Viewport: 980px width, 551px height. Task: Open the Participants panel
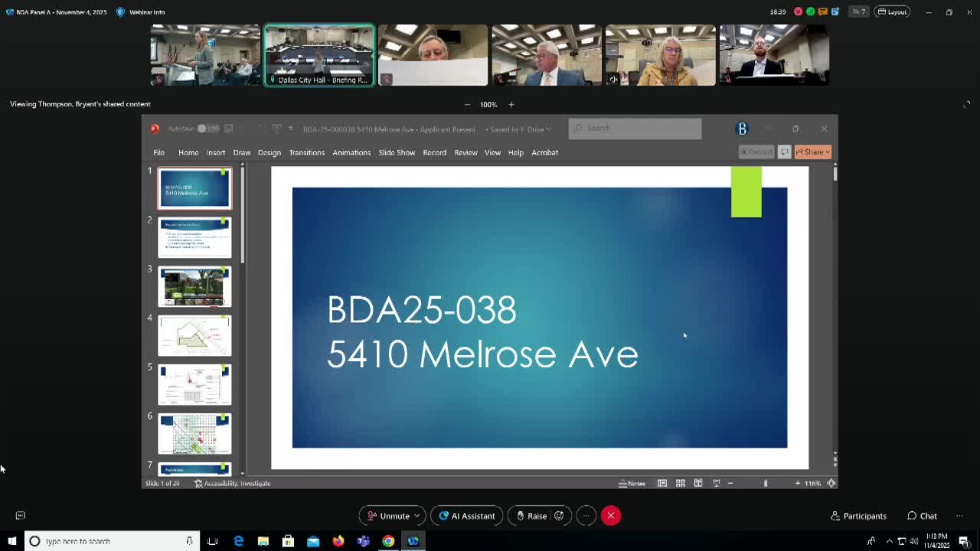[x=857, y=516]
